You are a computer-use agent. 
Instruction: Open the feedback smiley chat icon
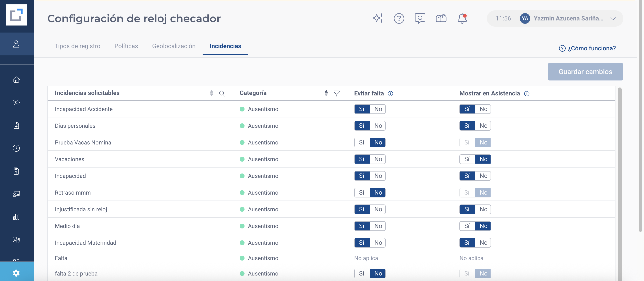pos(420,18)
